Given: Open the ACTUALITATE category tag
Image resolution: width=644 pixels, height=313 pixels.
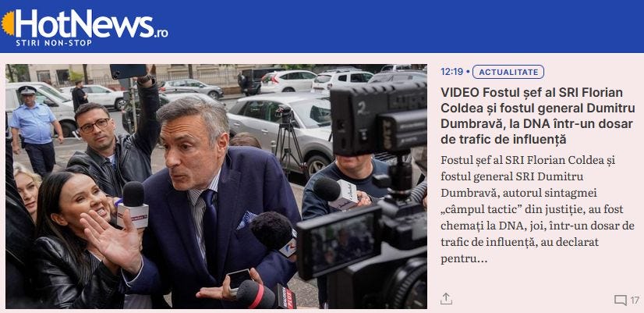Looking at the screenshot, I should point(508,72).
